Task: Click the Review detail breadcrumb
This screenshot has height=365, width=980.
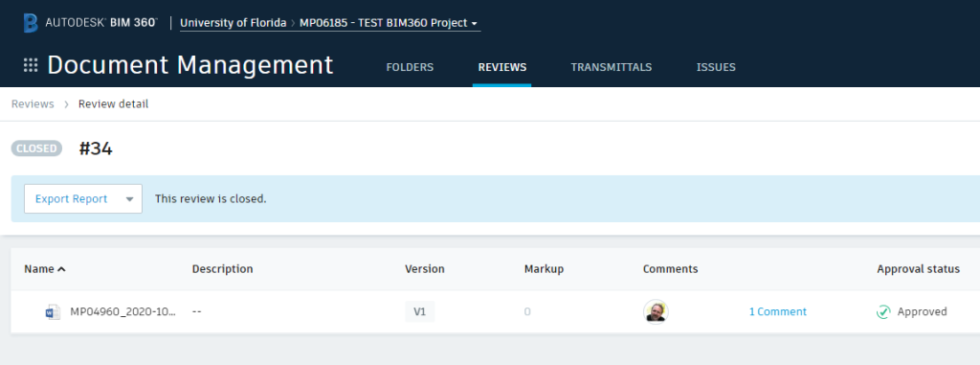Action: click(x=113, y=103)
